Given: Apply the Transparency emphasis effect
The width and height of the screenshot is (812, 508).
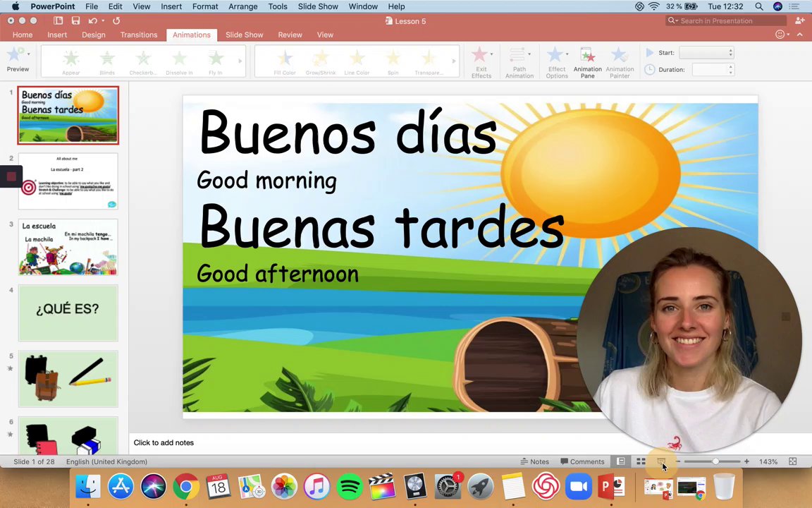Looking at the screenshot, I should point(429,61).
